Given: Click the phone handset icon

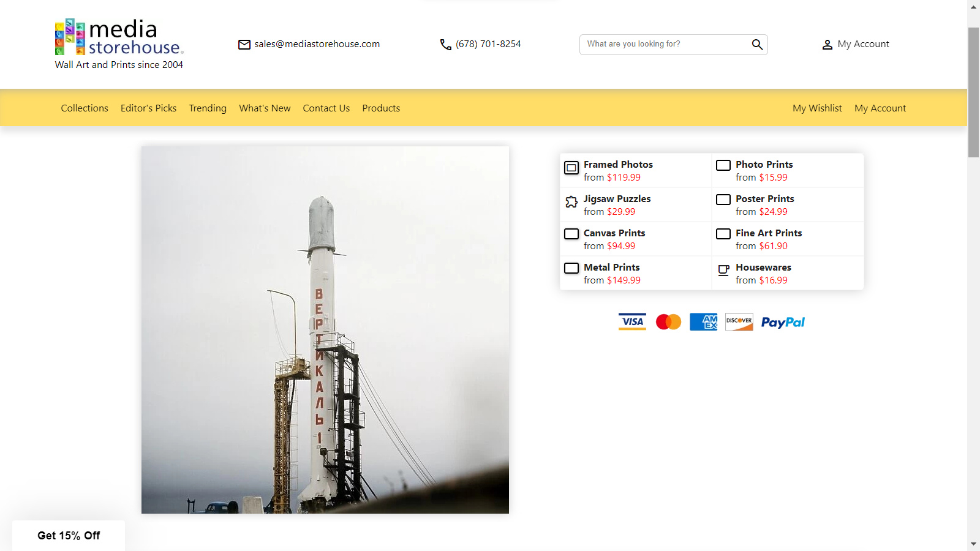Looking at the screenshot, I should pos(445,45).
